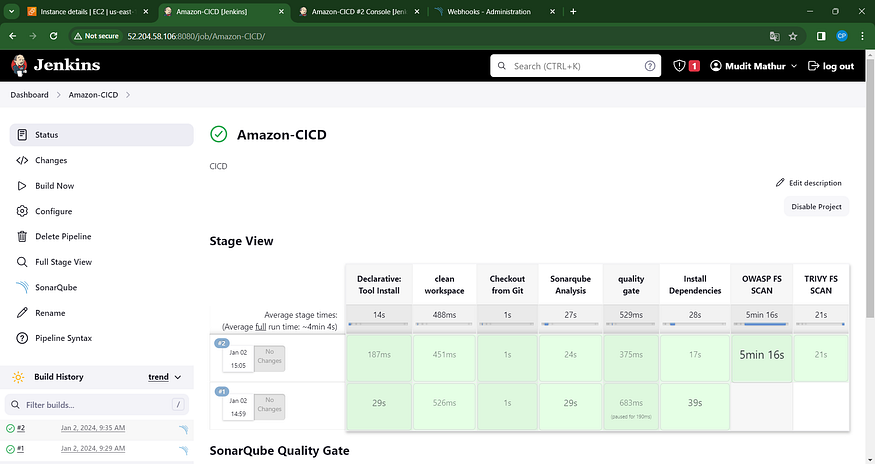Click Edit description
This screenshot has width=875, height=464.
click(809, 183)
